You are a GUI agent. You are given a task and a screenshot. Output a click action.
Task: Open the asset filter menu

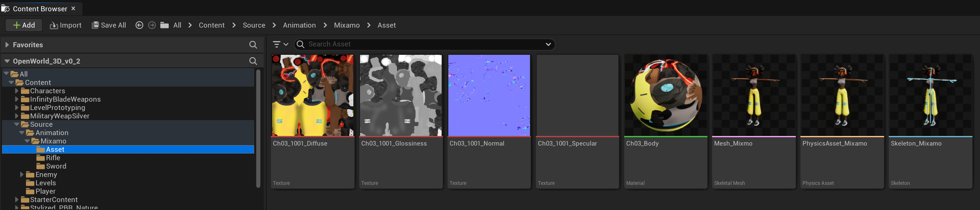280,44
